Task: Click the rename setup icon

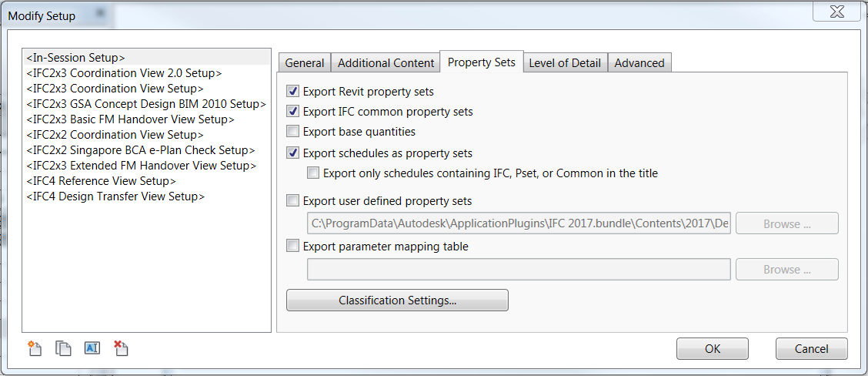Action: (92, 348)
